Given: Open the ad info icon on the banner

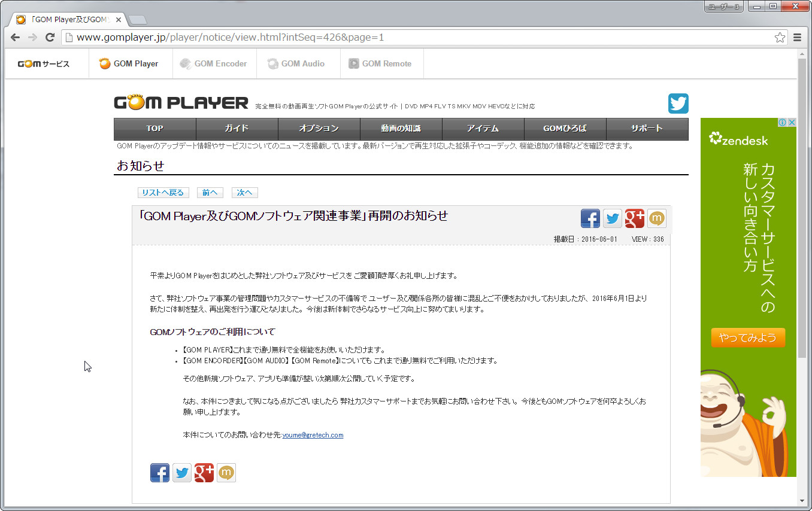Looking at the screenshot, I should (782, 123).
